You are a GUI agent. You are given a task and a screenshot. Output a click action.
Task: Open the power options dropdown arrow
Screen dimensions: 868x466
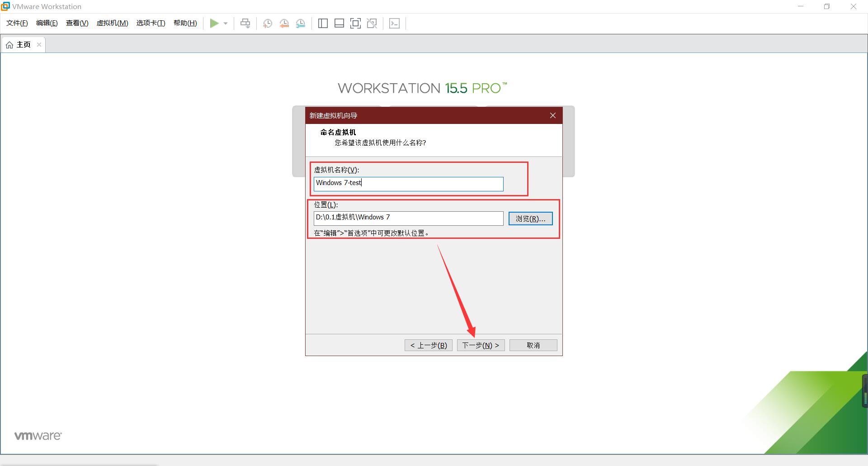coord(226,24)
